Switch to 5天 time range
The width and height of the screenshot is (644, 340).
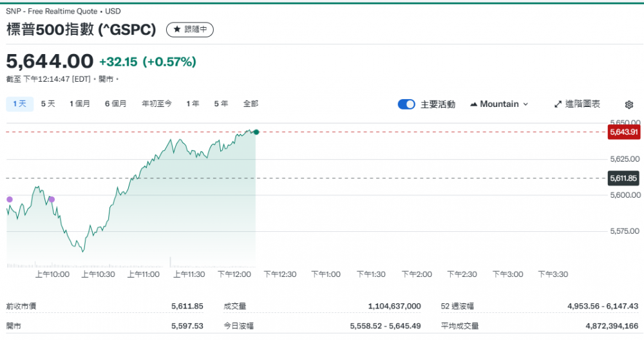pos(48,104)
